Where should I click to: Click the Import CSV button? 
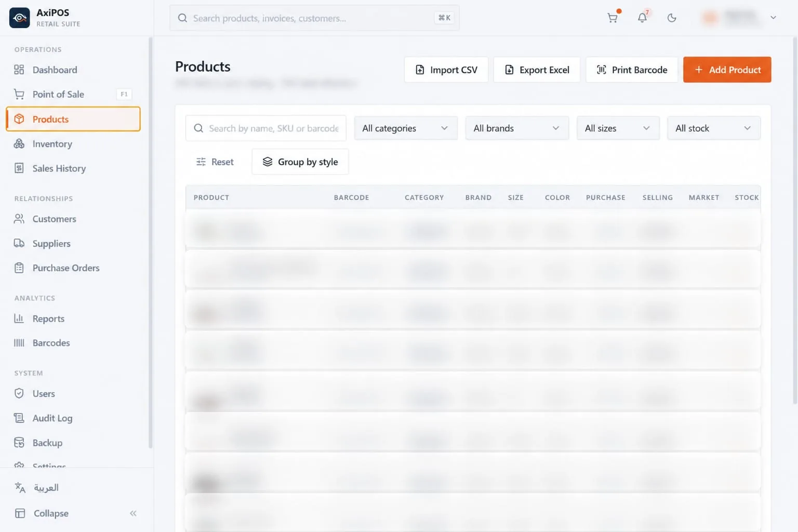pyautogui.click(x=446, y=70)
